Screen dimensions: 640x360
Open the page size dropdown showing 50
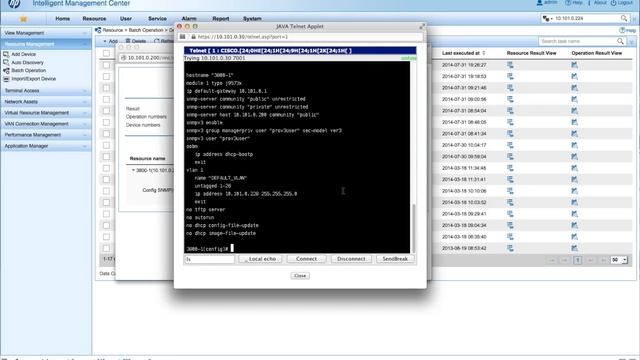click(x=619, y=260)
